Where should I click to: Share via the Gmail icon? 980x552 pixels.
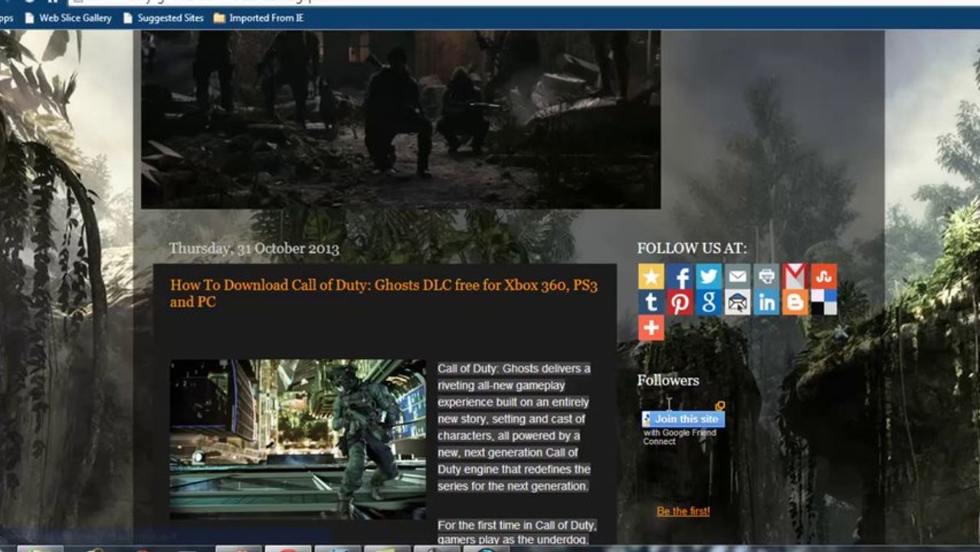(795, 276)
